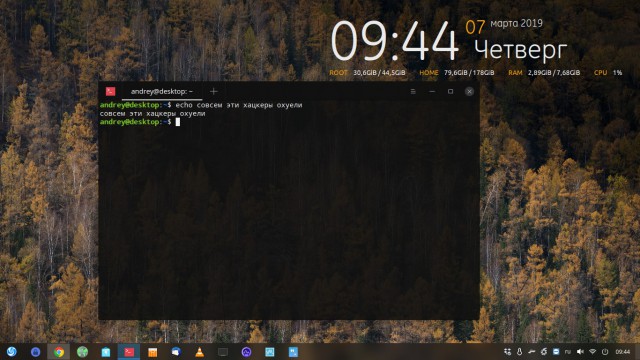Screen dimensions: 640x360
Task: Click the wavy line tray icon
Action: point(531,351)
